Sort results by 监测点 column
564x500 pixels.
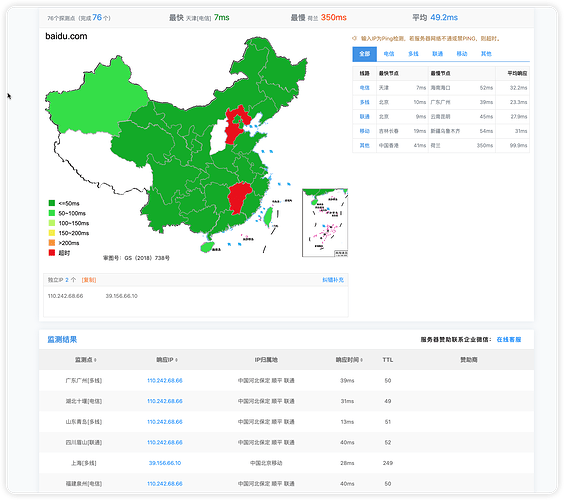pyautogui.click(x=85, y=360)
